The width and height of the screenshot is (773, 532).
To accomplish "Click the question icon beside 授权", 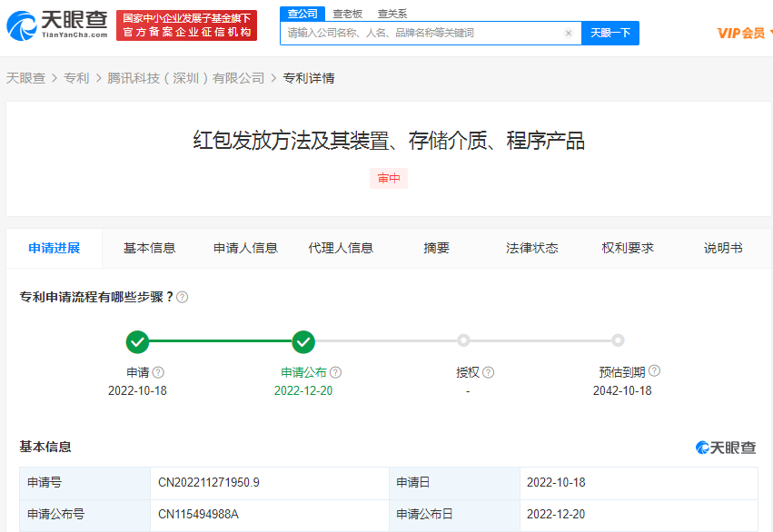I will point(489,372).
